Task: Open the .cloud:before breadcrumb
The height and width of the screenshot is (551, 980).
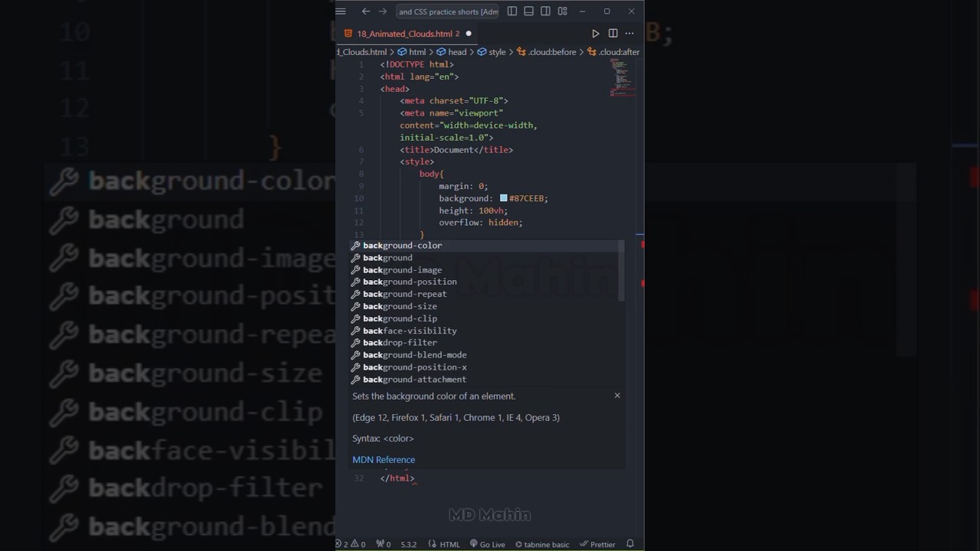Action: tap(547, 52)
